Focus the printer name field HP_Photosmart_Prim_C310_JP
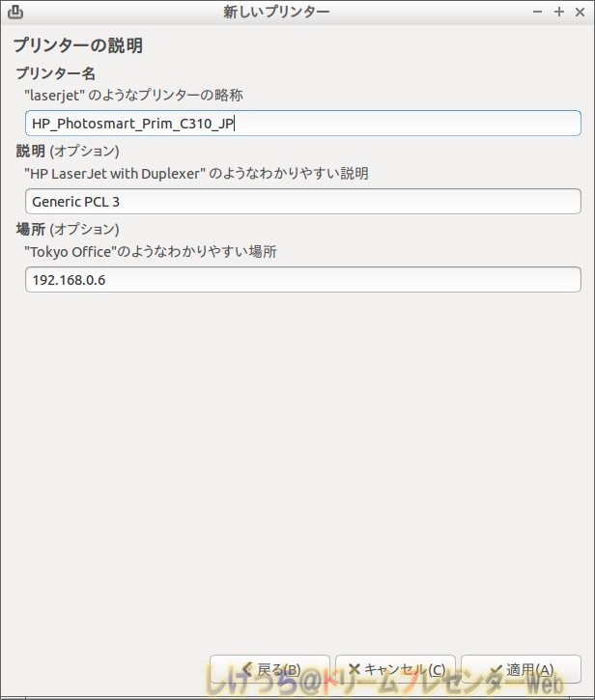The height and width of the screenshot is (700, 595). click(x=303, y=124)
